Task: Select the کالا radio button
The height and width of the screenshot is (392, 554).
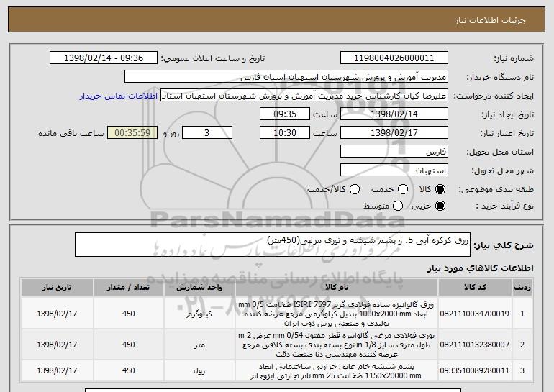Action: (x=440, y=189)
